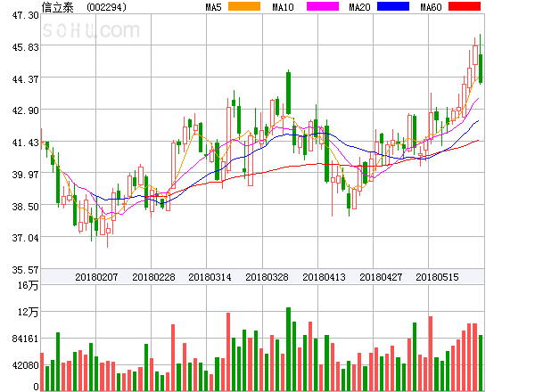Click the 47.30 price axis label
The width and height of the screenshot is (535, 392).
pyautogui.click(x=25, y=15)
